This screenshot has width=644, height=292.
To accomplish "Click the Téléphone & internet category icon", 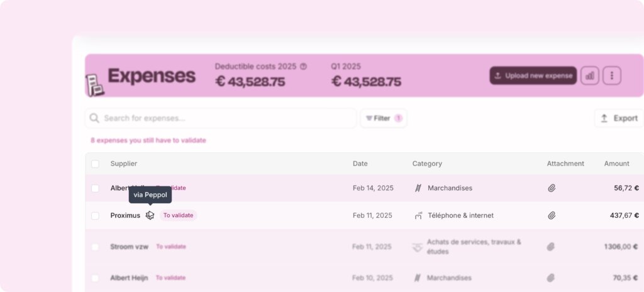I will 418,215.
